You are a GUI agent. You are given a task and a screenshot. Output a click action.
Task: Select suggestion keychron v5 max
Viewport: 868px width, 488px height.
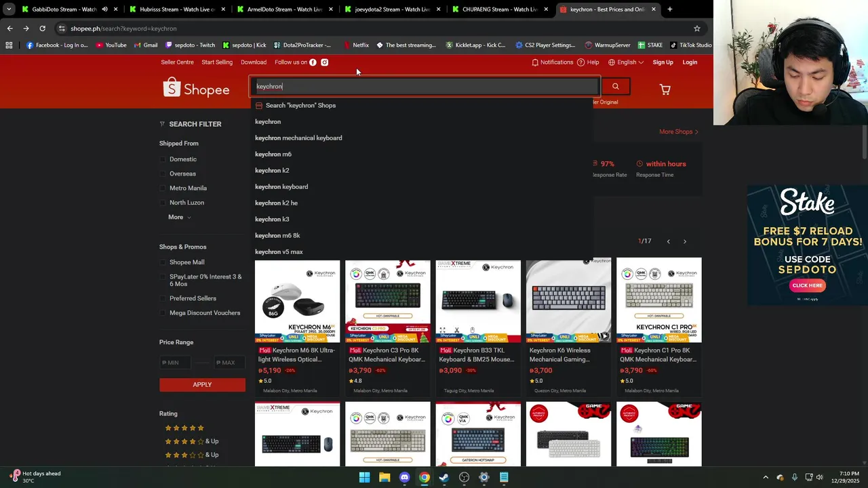click(421, 251)
